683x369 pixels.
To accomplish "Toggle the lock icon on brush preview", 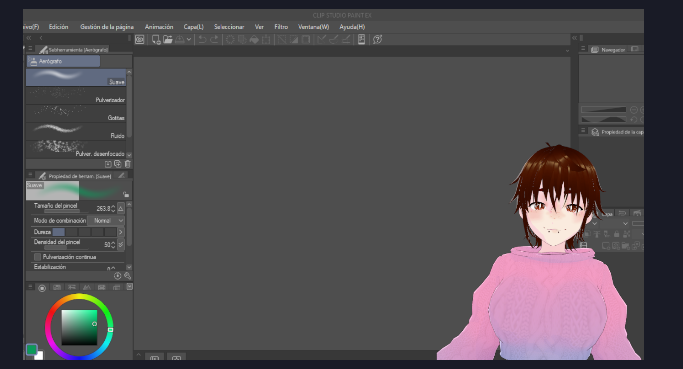I will [125, 194].
